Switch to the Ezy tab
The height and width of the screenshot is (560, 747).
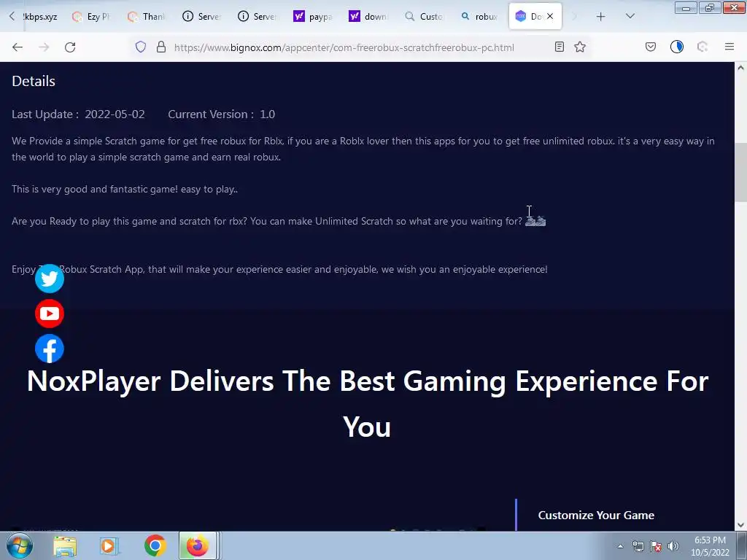[91, 17]
